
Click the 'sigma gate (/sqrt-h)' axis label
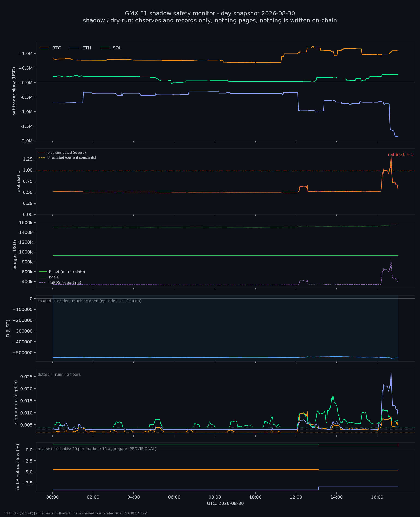point(16,402)
